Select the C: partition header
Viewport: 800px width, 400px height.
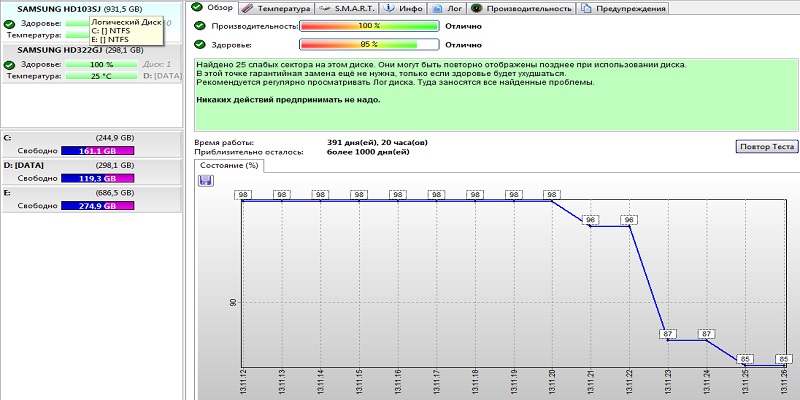coord(91,138)
